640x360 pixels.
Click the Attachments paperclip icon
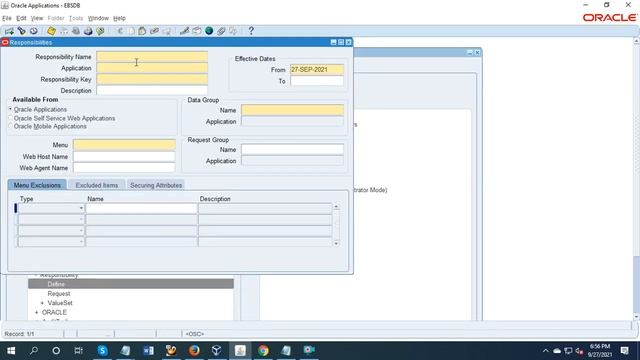pos(221,31)
